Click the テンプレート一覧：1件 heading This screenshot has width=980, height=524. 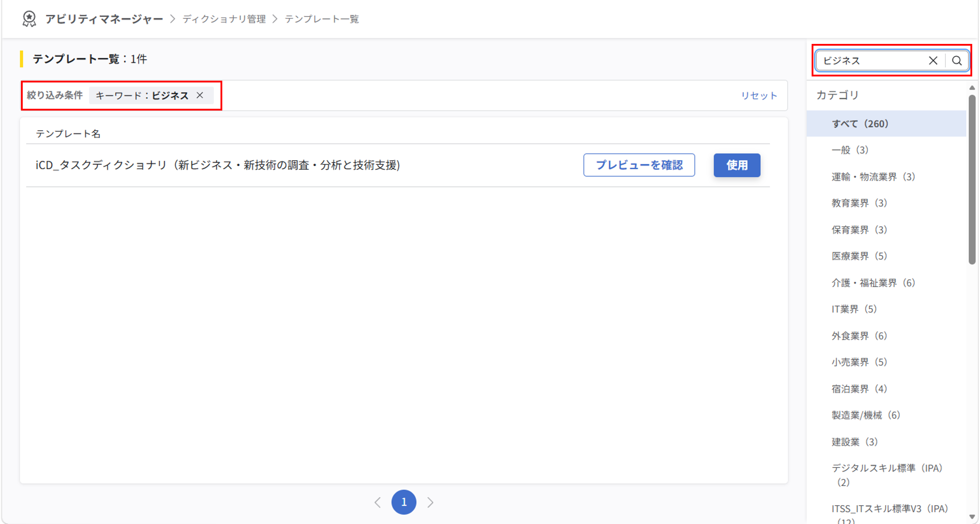(x=90, y=59)
